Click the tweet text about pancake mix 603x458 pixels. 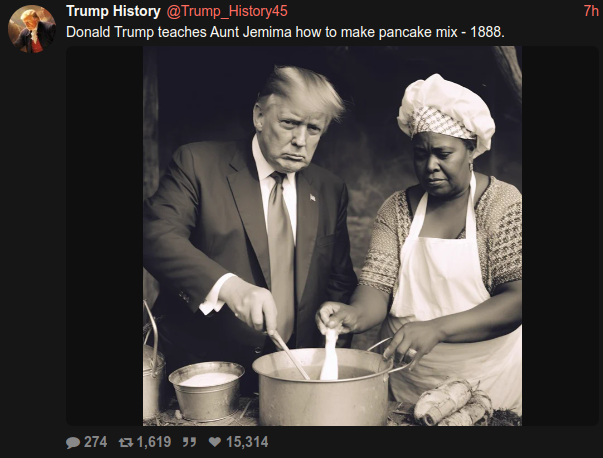tap(285, 32)
